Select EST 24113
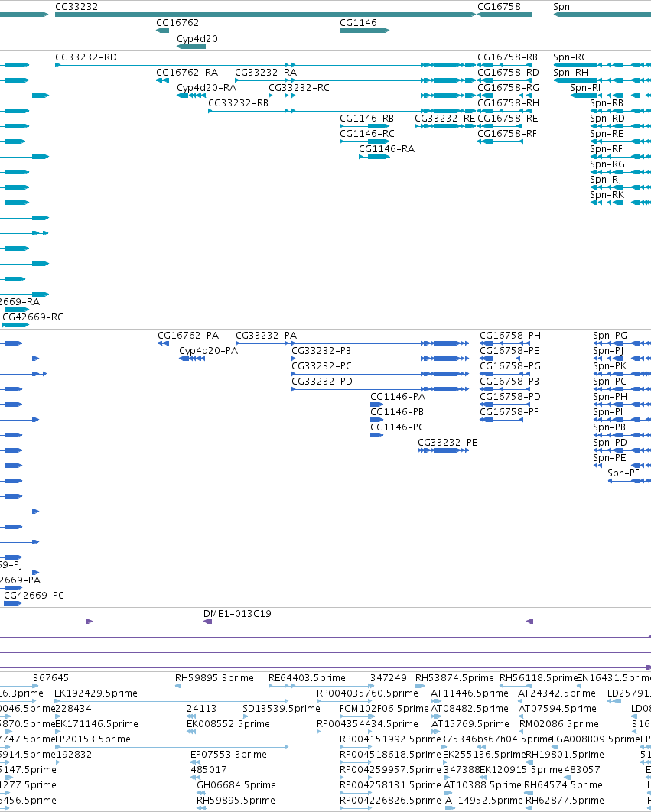Image resolution: width=651 pixels, height=812 pixels. [x=202, y=709]
